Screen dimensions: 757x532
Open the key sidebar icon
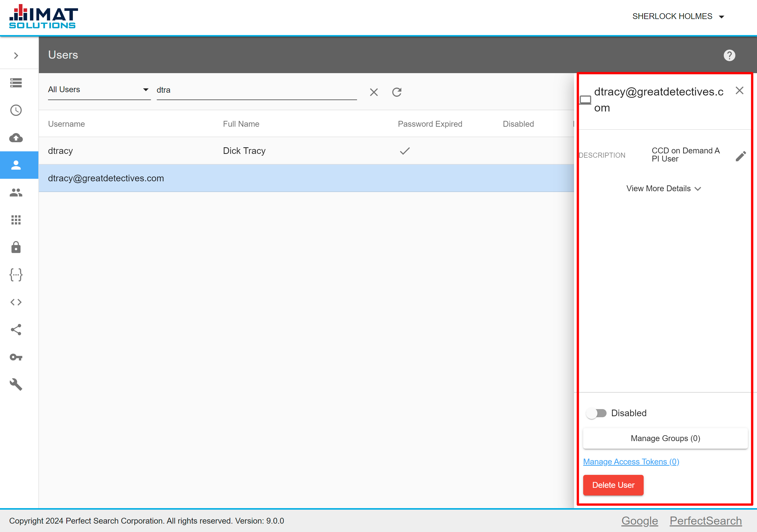[16, 357]
